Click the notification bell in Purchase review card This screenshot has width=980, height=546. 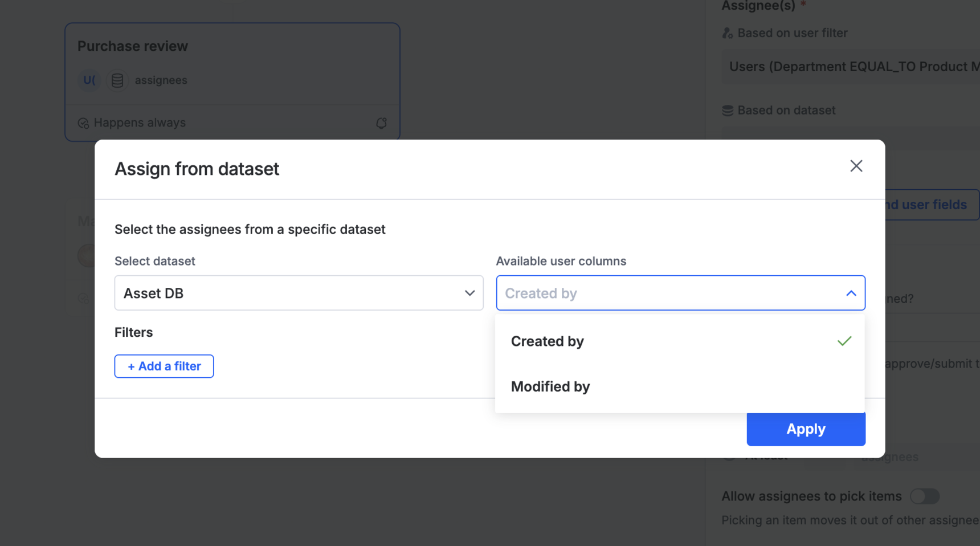tap(381, 123)
